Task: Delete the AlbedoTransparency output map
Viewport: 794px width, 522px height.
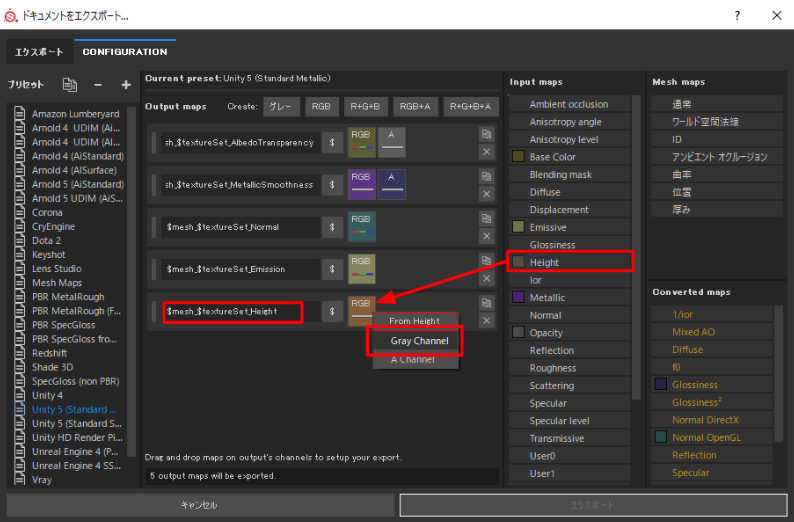Action: (487, 152)
